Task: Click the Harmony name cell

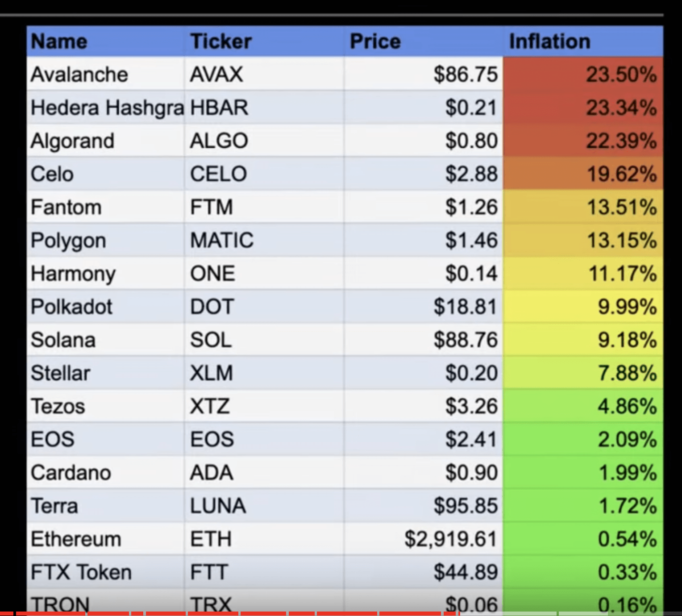Action: [x=106, y=273]
